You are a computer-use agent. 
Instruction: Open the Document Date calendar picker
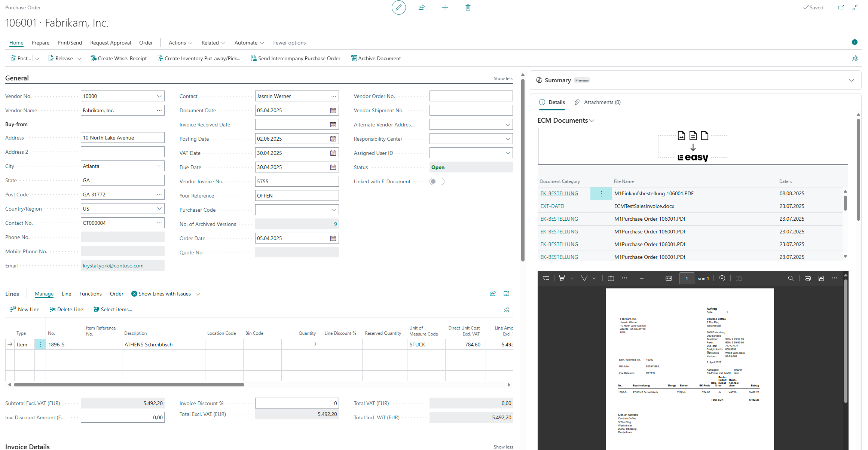click(x=333, y=110)
